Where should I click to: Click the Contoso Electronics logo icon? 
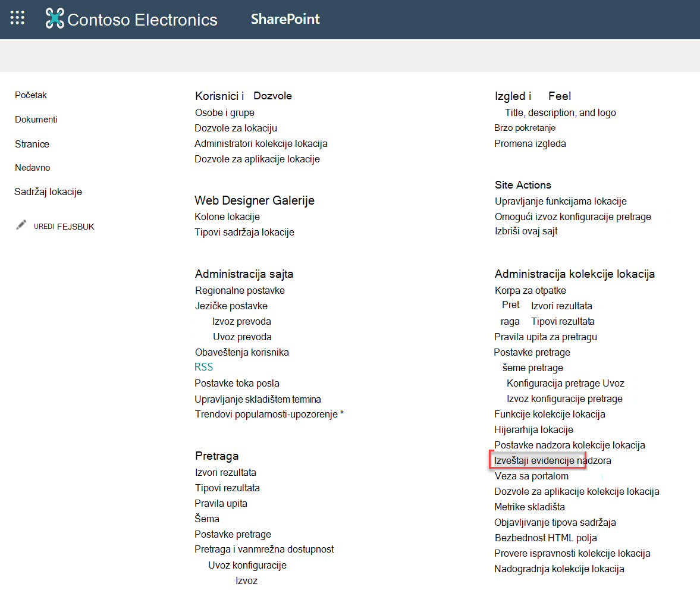[x=55, y=19]
